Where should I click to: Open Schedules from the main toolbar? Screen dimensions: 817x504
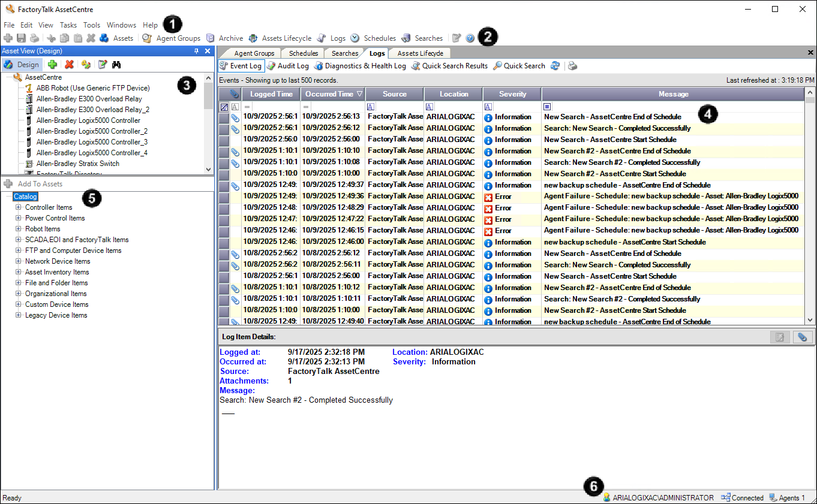pos(373,38)
